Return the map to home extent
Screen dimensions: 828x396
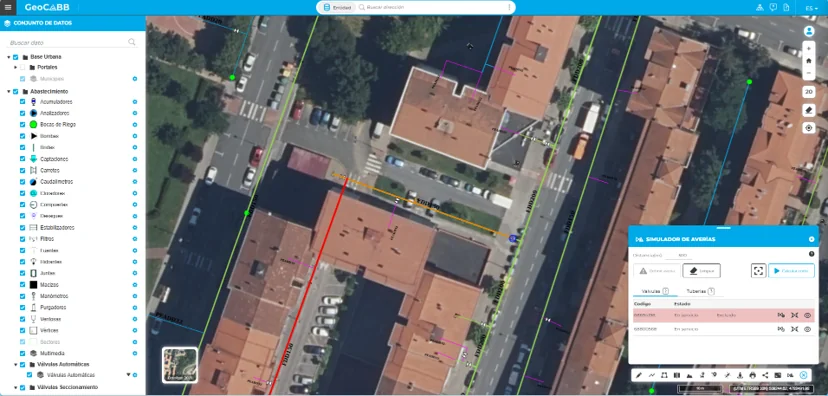[808, 61]
